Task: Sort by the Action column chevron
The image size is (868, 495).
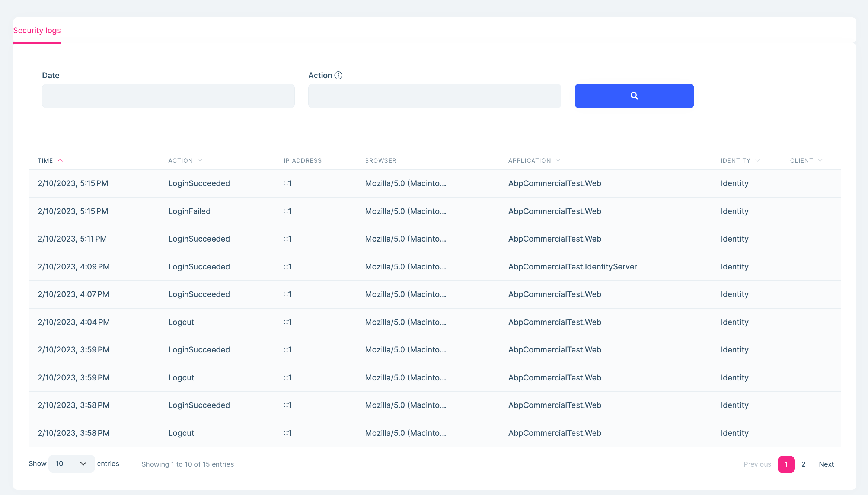Action: pos(200,160)
